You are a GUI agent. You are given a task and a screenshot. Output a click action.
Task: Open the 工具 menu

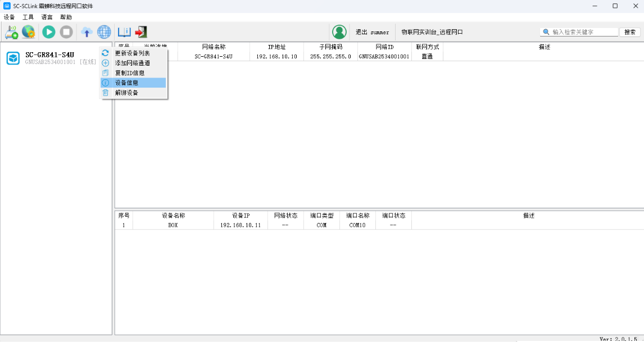tap(28, 17)
